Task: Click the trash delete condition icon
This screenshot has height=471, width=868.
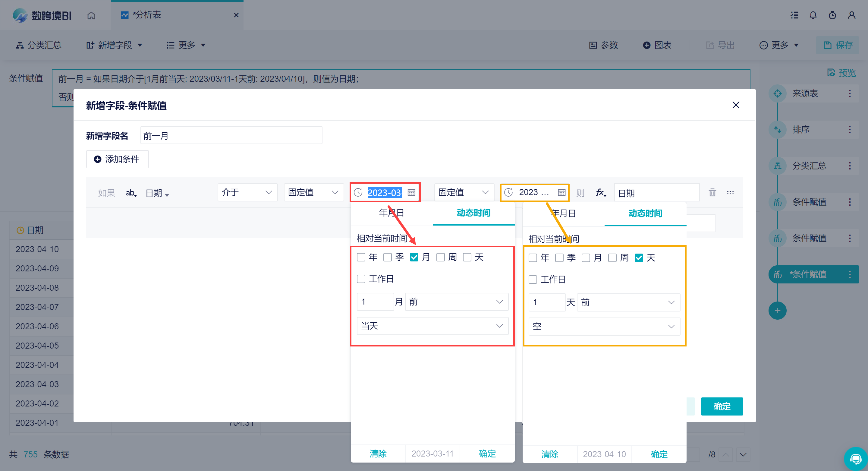Action: [x=712, y=192]
